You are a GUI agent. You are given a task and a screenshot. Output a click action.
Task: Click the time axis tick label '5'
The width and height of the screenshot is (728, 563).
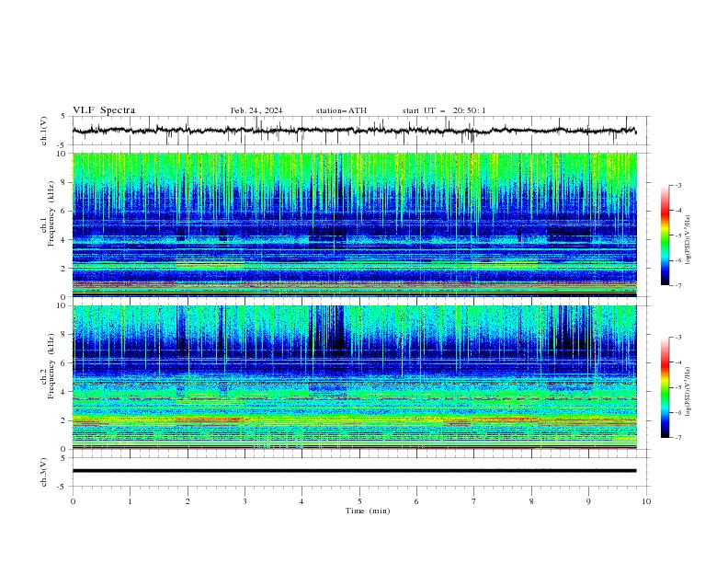coord(359,501)
